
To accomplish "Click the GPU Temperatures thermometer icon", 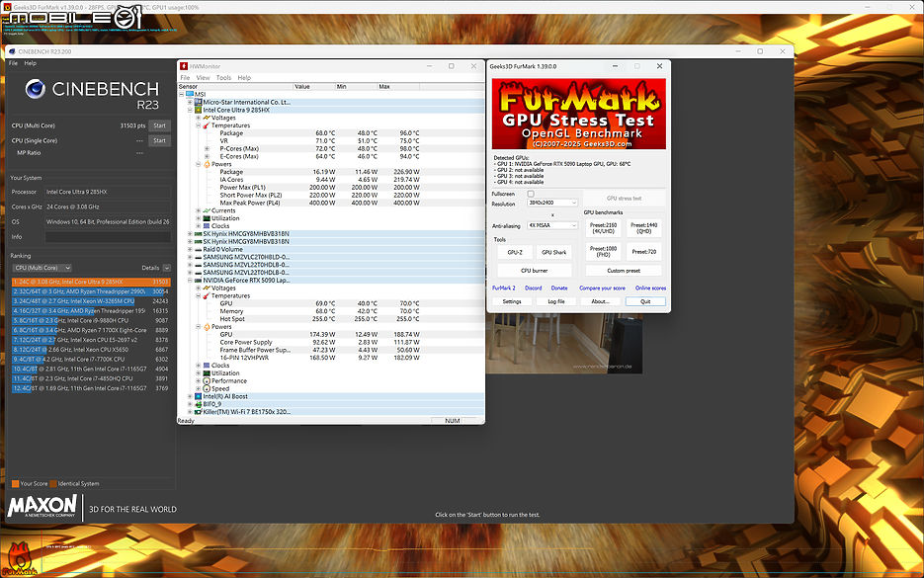I will click(x=207, y=295).
